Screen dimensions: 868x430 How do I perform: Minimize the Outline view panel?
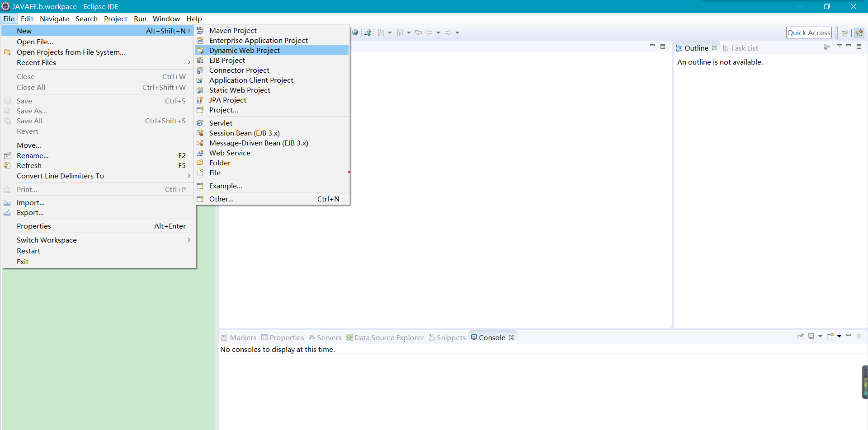click(849, 46)
